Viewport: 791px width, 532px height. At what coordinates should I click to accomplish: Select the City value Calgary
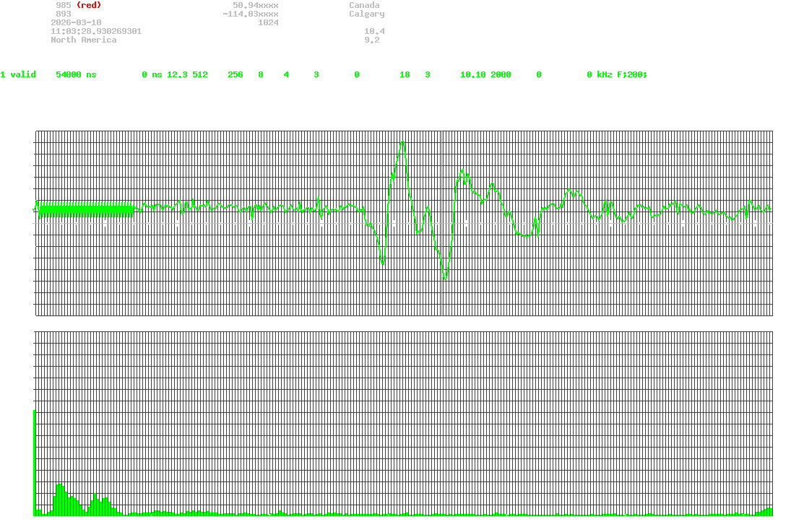click(x=366, y=14)
